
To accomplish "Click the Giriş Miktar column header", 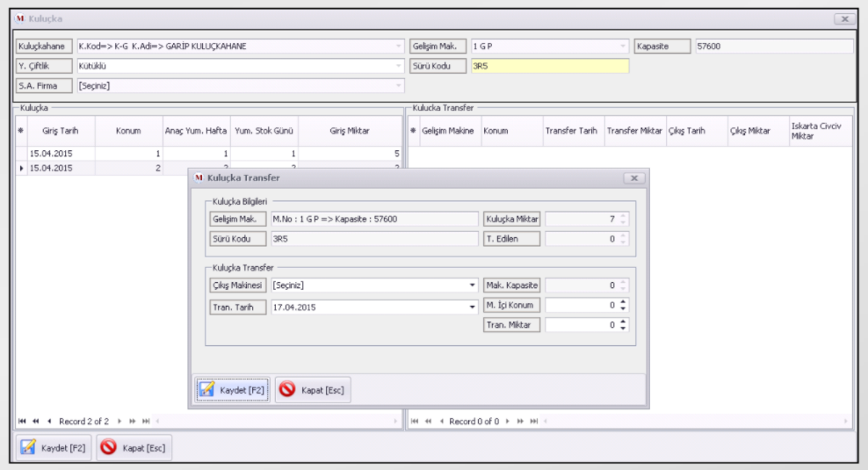I will [x=350, y=131].
